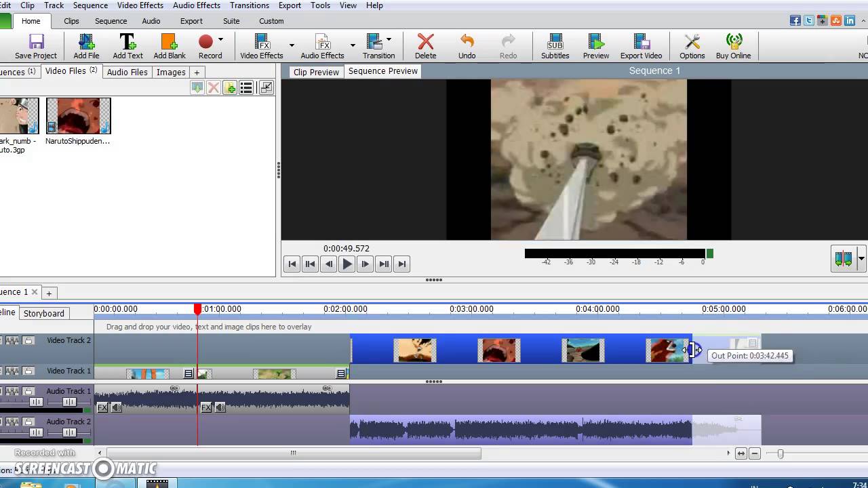Add a new media bin tab with plus

[197, 73]
